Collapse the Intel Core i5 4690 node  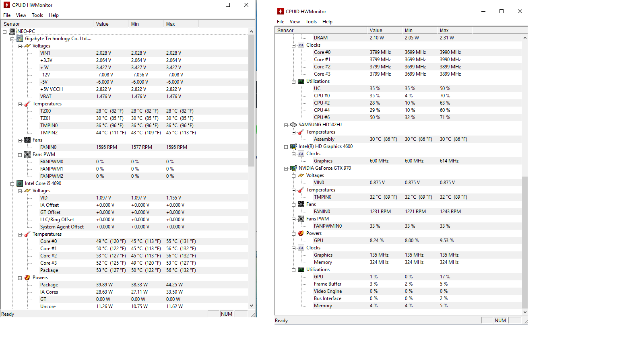12,183
